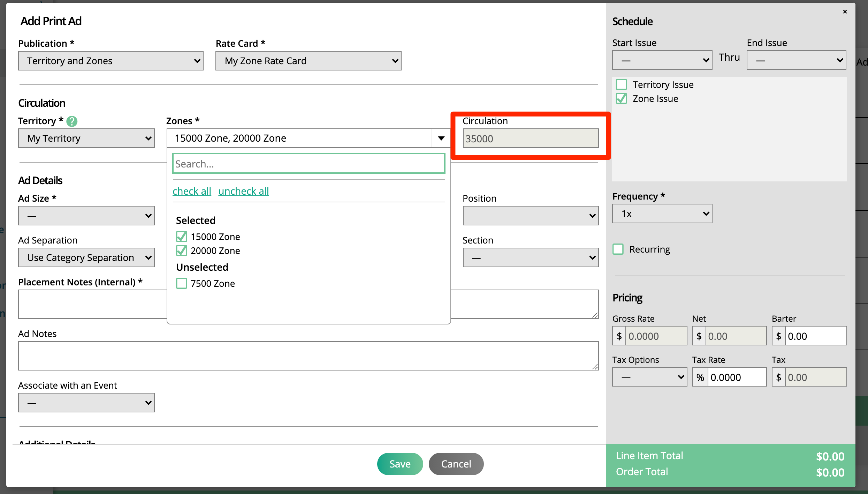
Task: Uncheck the 15000 Zone checkbox
Action: coord(182,237)
